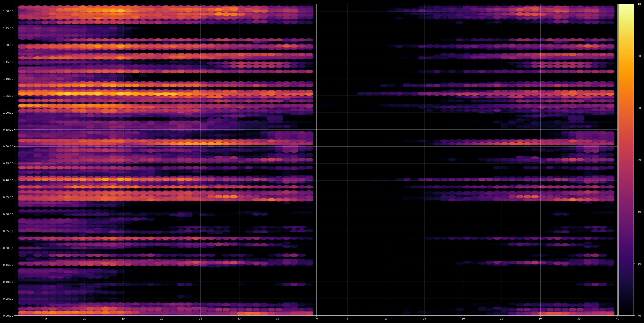Select the 1:20:00 time label

[8, 45]
